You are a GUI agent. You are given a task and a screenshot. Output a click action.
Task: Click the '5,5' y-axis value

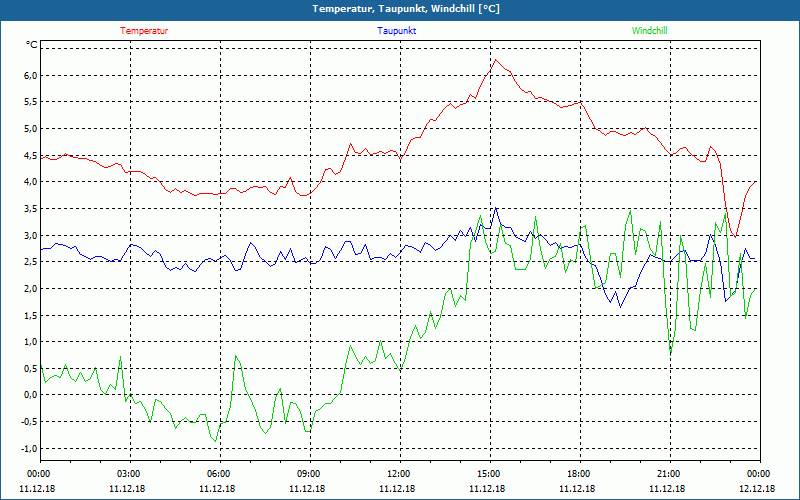[31, 102]
